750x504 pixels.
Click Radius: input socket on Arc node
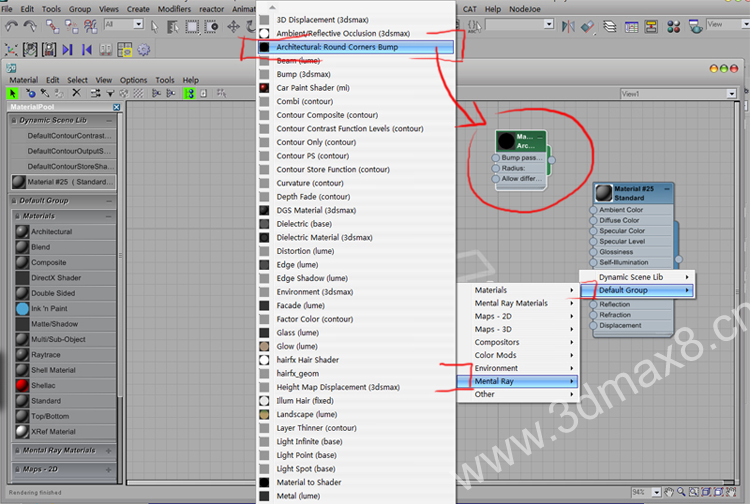[x=496, y=168]
